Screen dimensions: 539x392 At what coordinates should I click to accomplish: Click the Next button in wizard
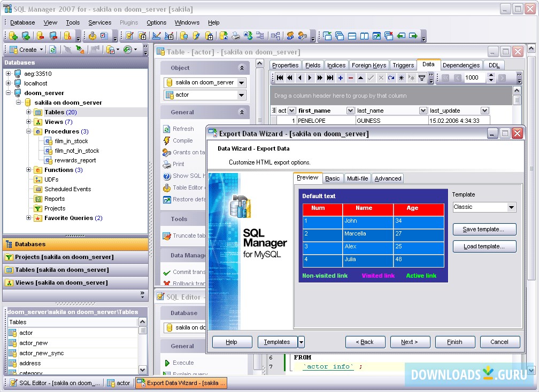[410, 342]
